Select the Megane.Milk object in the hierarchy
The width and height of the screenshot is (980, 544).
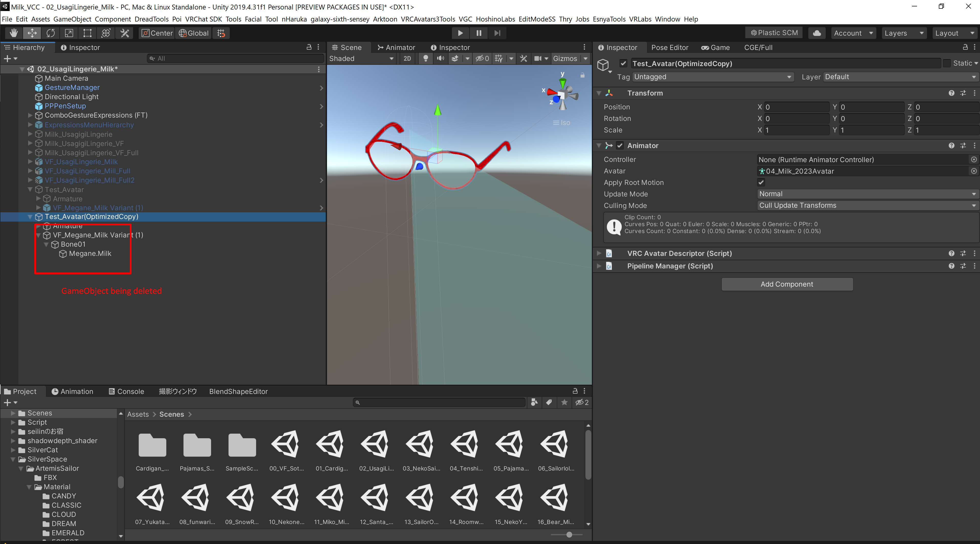coord(90,254)
